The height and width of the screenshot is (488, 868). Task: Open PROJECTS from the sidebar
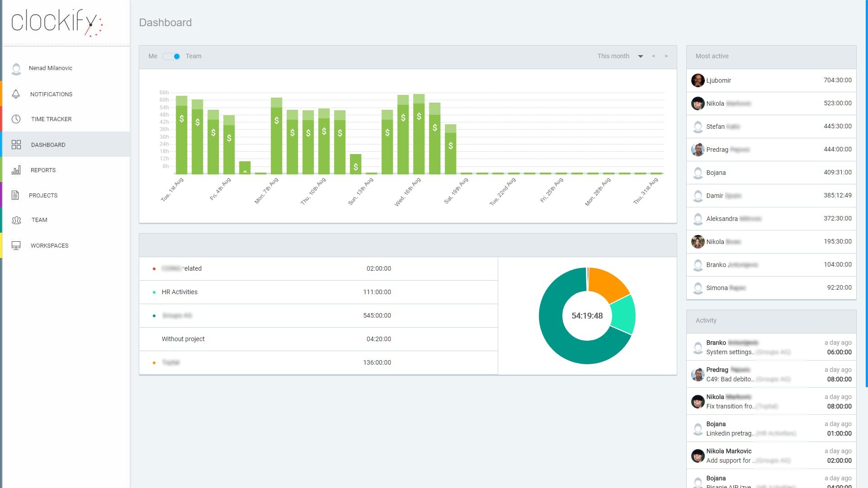pos(66,195)
